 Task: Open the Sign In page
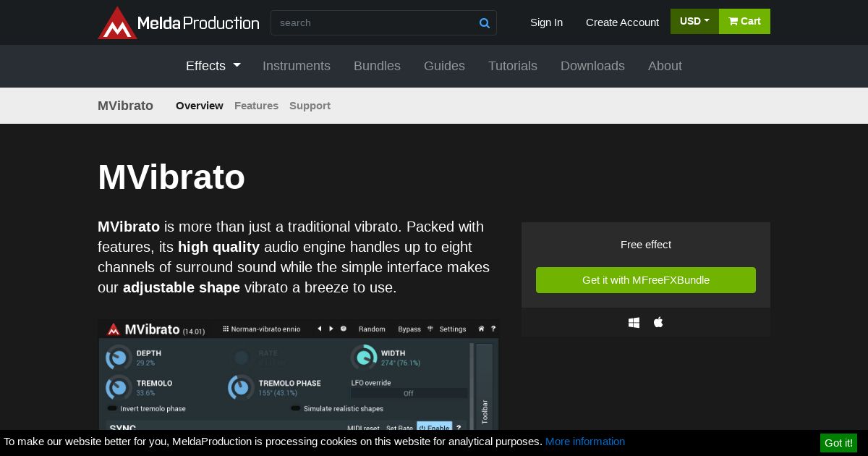(546, 22)
